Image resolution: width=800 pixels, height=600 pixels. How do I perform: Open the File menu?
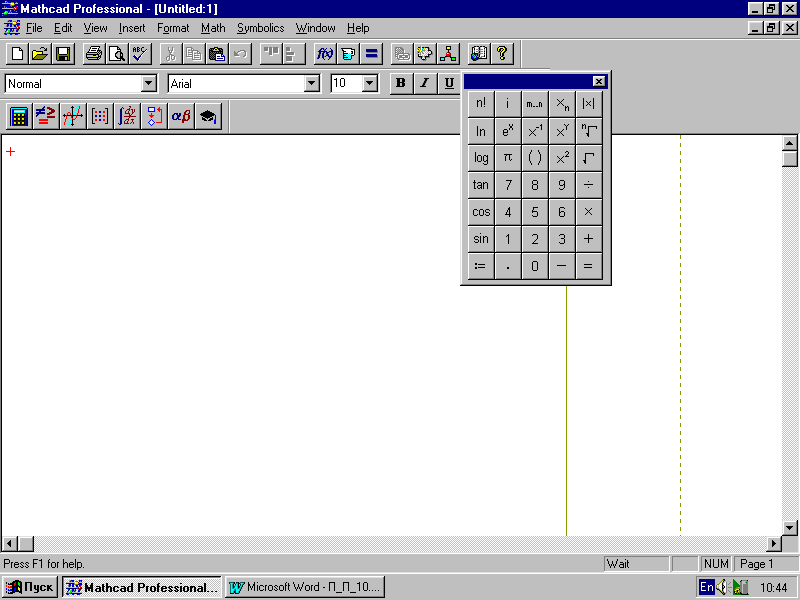[x=34, y=28]
